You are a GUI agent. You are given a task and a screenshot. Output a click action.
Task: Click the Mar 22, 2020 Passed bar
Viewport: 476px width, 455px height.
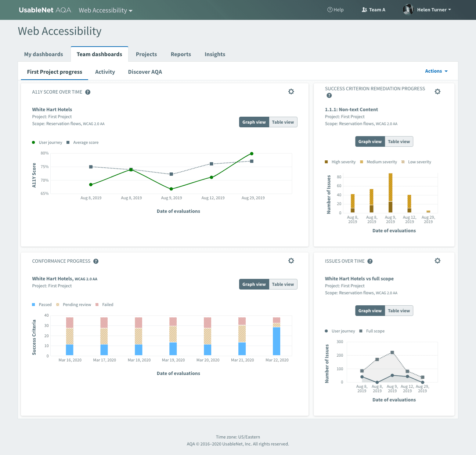[x=277, y=341]
